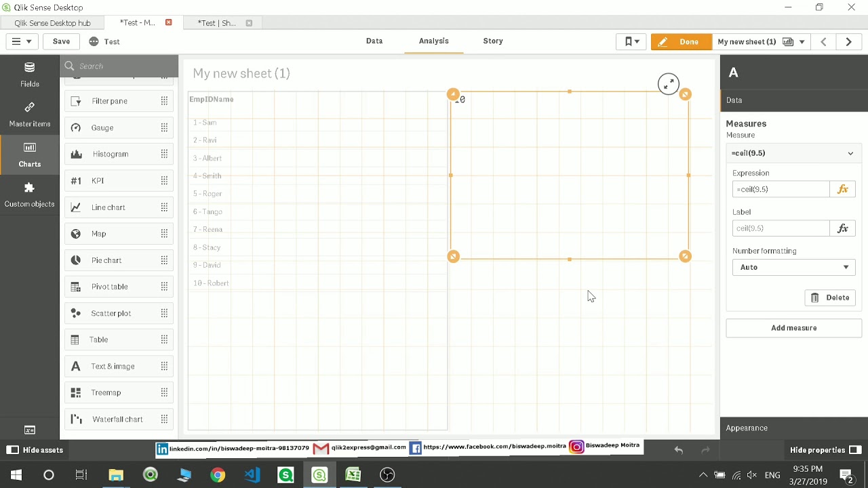Switch to the Data tab
The image size is (868, 488).
coord(374,41)
